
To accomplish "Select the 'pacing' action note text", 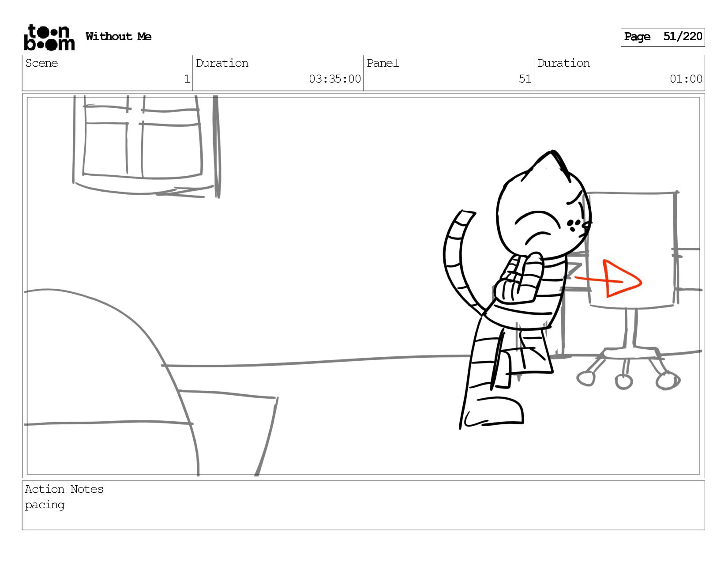I will coord(45,505).
